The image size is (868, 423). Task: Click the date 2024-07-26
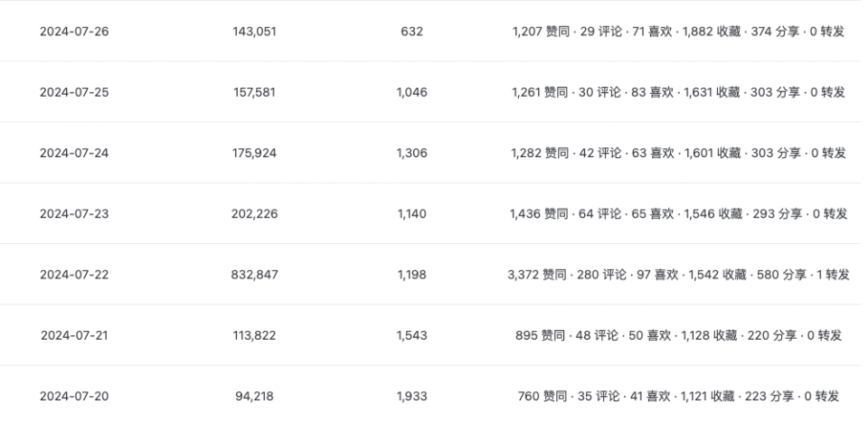74,32
